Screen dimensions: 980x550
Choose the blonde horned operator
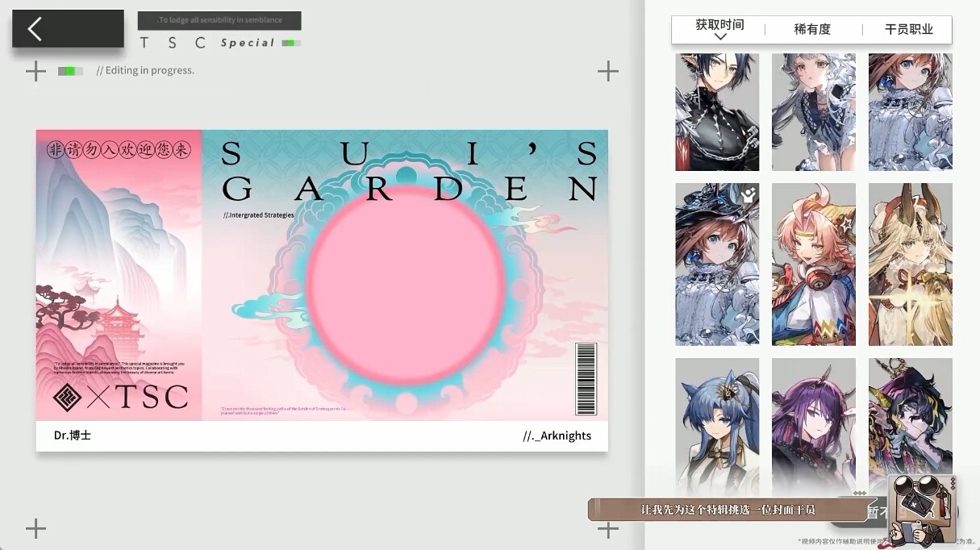(x=910, y=265)
